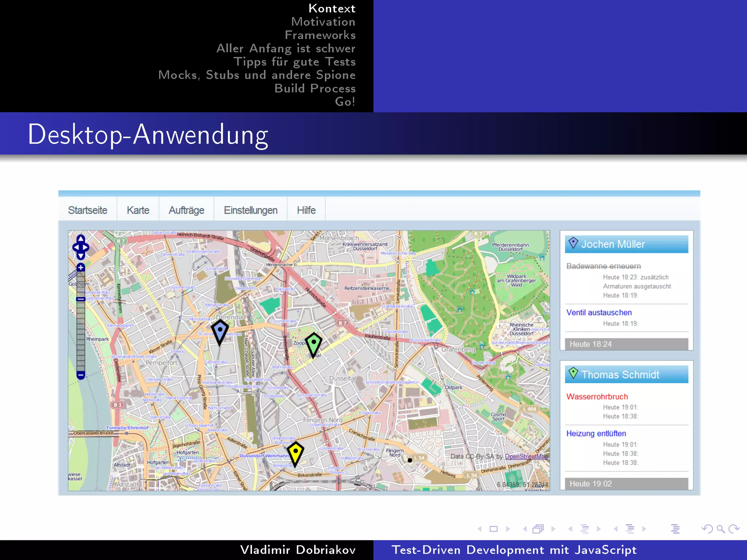
Task: Click the beamer go back undo icon
Action: [x=707, y=529]
